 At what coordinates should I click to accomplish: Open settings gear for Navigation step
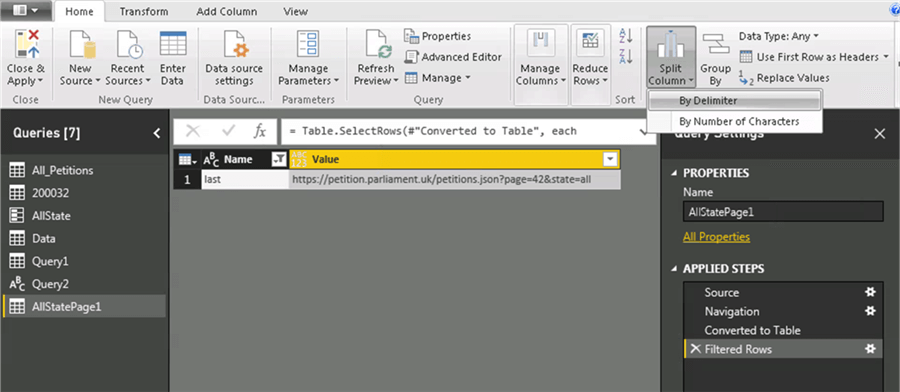870,311
